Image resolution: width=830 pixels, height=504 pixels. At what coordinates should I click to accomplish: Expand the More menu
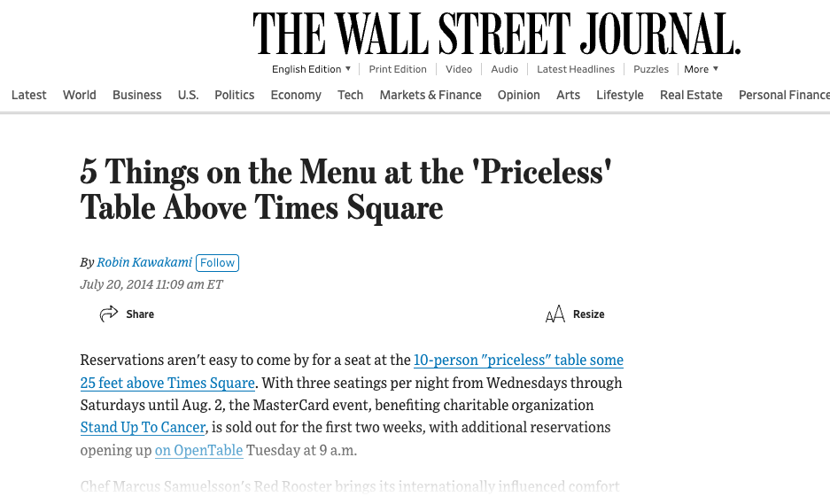(x=701, y=69)
